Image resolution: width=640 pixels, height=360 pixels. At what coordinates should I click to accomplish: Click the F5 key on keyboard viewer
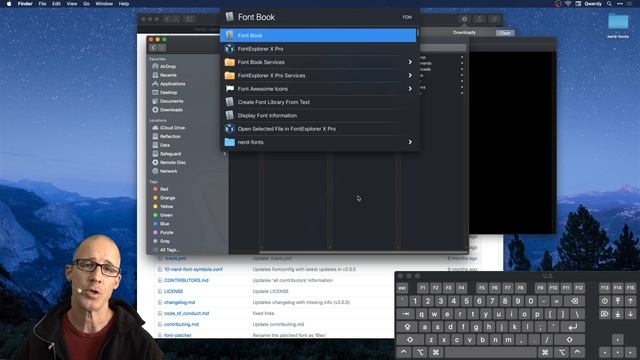click(482, 288)
